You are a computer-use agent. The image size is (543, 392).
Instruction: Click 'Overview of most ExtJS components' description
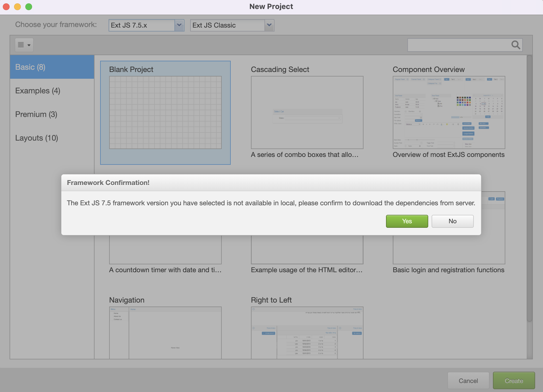(448, 155)
